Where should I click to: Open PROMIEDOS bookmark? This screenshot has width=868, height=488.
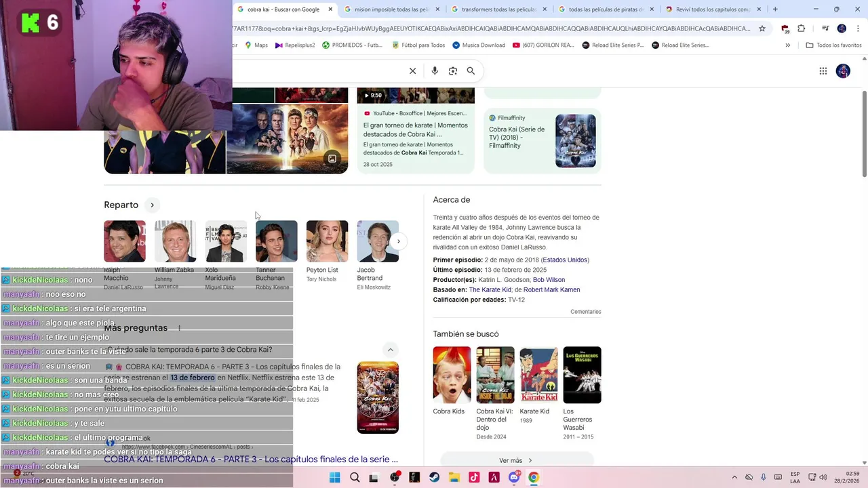click(352, 45)
